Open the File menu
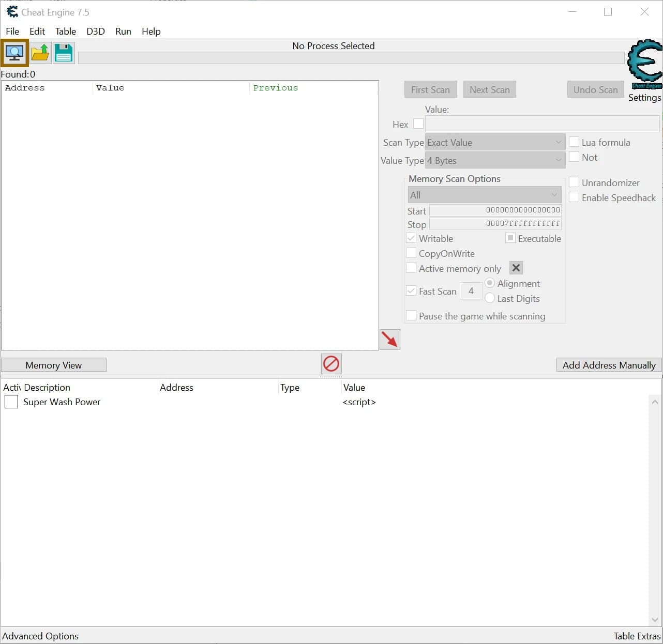This screenshot has width=663, height=644. (12, 31)
